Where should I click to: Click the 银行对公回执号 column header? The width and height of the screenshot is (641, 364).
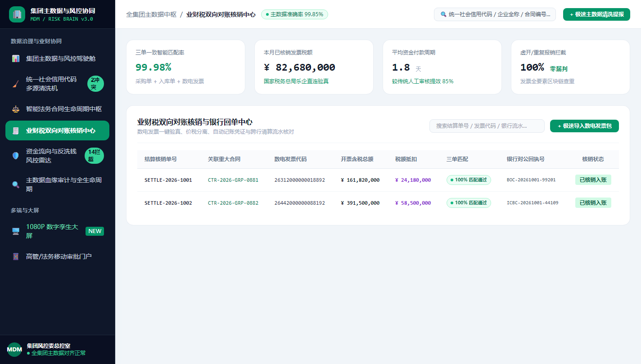(x=526, y=159)
